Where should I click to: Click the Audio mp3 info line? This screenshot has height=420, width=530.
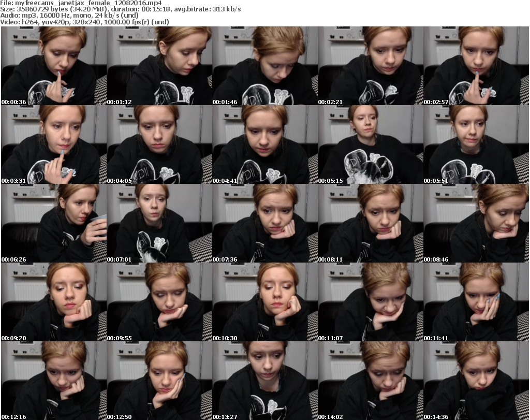[x=69, y=16]
